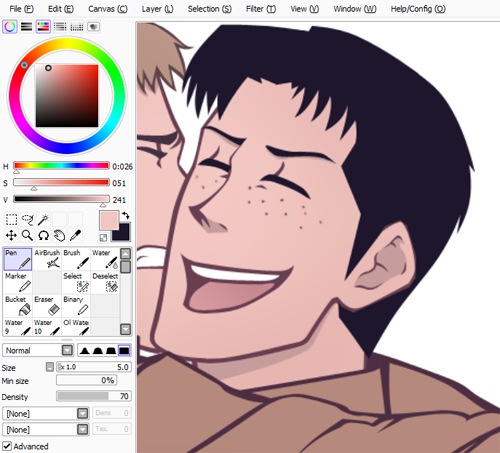Toggle the Advanced settings checkbox
Image resolution: width=500 pixels, height=453 pixels.
[7, 446]
